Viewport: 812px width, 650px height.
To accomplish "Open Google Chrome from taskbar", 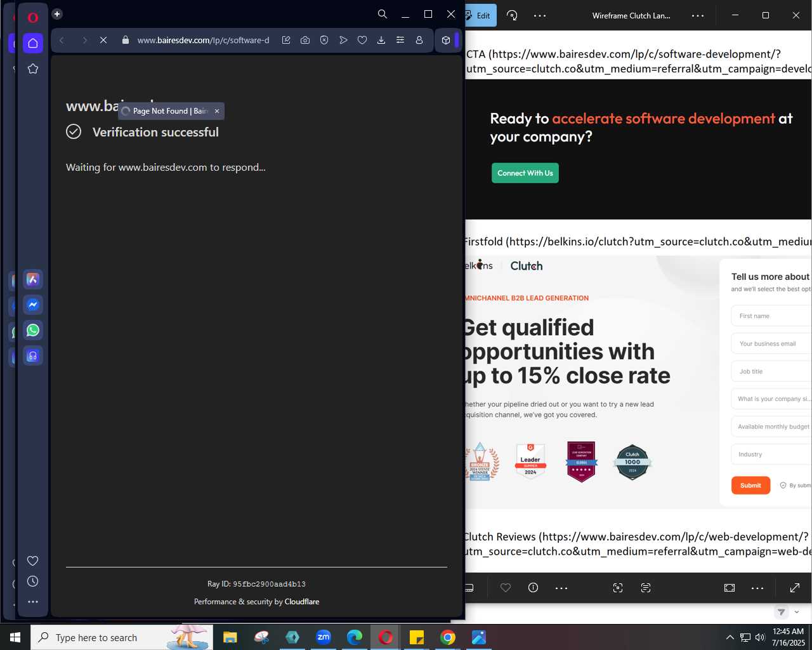I will (448, 637).
